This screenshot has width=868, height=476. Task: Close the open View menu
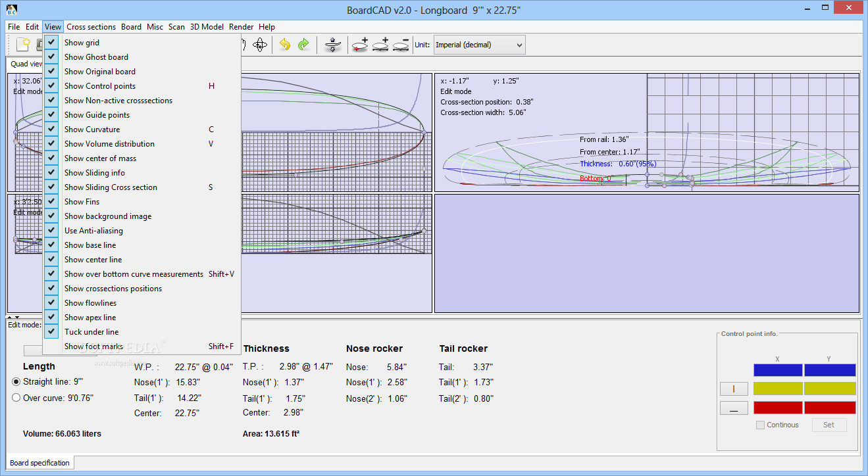click(53, 27)
